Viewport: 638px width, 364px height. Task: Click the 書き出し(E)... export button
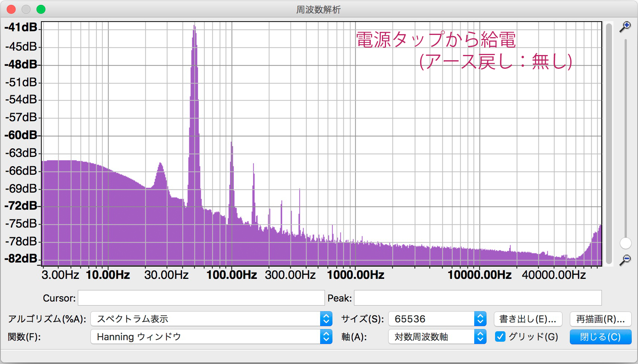click(x=527, y=319)
